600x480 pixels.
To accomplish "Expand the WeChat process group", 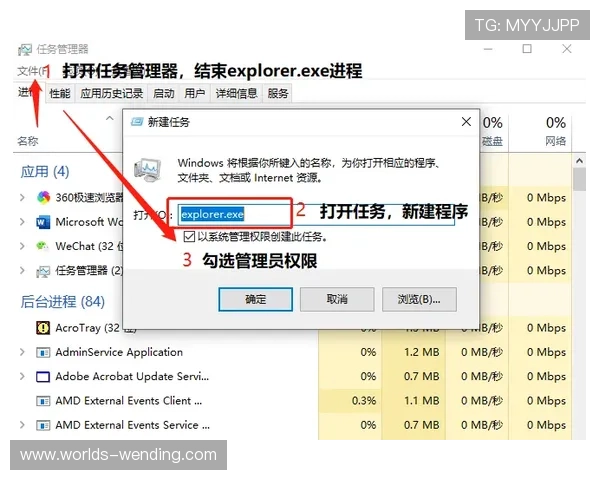I will click(22, 246).
